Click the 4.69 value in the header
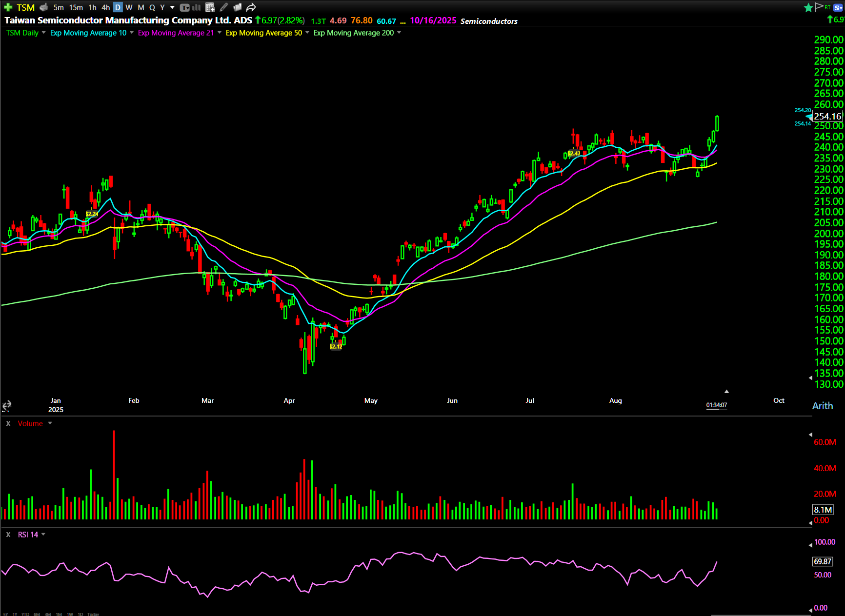Image resolution: width=845 pixels, height=616 pixels. point(338,20)
